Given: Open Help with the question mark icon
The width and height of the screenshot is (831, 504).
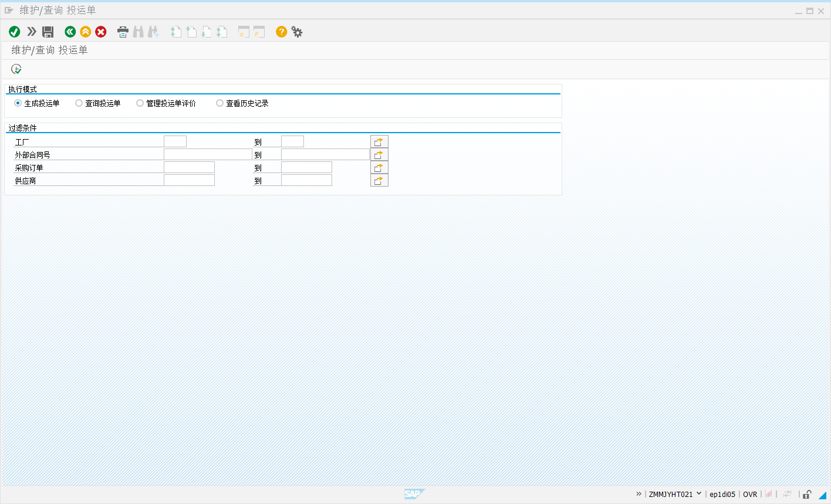Looking at the screenshot, I should [x=282, y=32].
